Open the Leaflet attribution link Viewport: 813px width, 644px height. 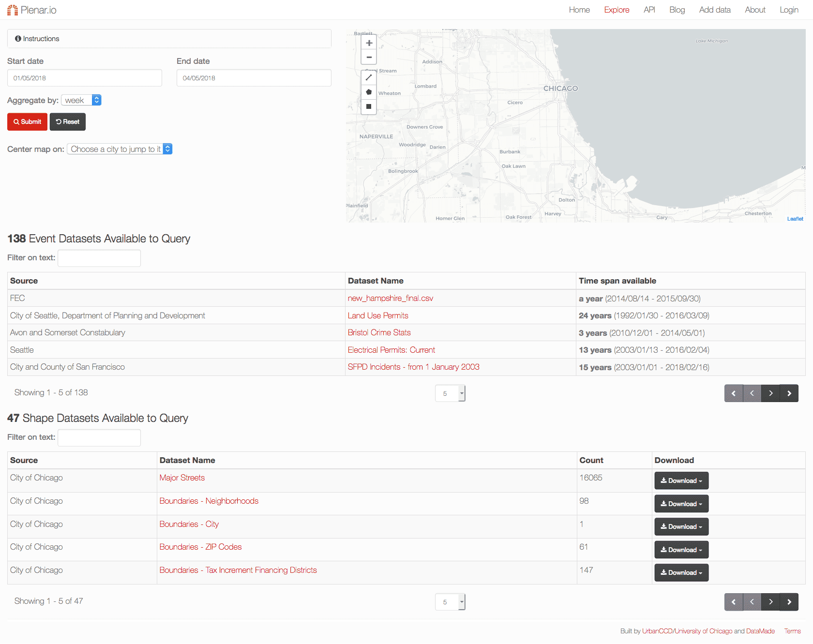pyautogui.click(x=795, y=219)
